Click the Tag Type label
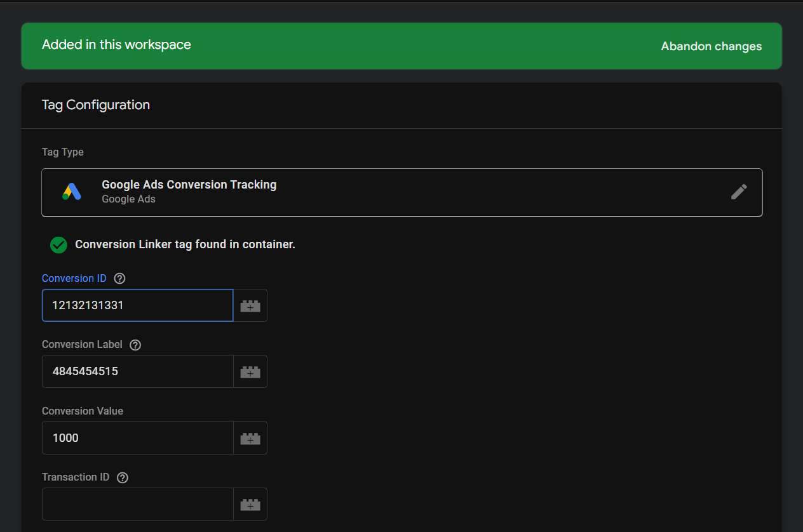Viewport: 803px width, 532px height. [x=63, y=152]
